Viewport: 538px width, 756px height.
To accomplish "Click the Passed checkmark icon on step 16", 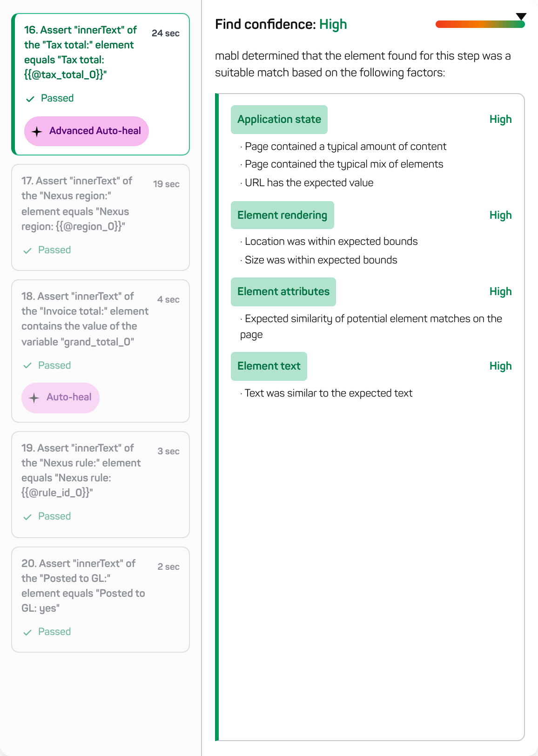I will click(30, 99).
